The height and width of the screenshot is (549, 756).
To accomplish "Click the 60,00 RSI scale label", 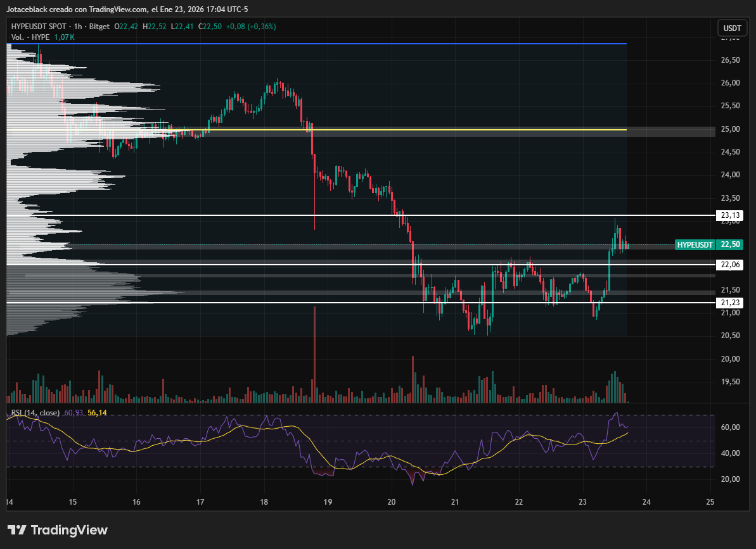I will pyautogui.click(x=731, y=427).
